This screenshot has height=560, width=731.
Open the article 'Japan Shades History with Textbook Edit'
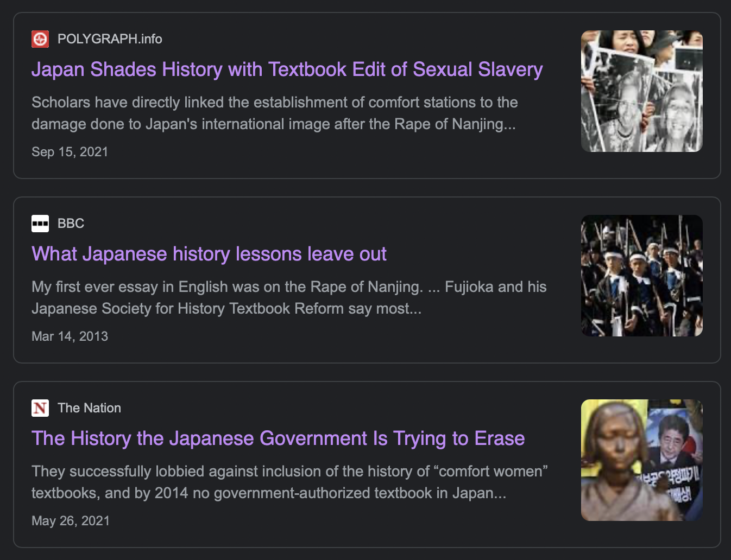click(x=287, y=69)
